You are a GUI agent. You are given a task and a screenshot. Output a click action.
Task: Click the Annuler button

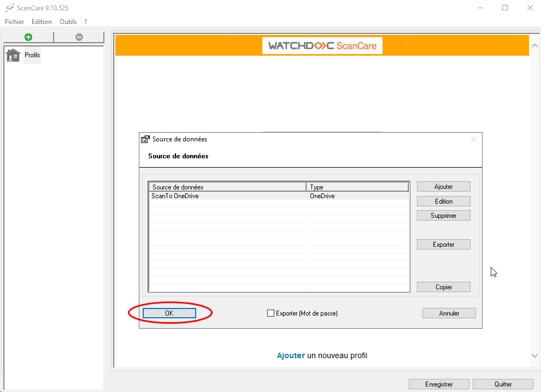coord(449,313)
